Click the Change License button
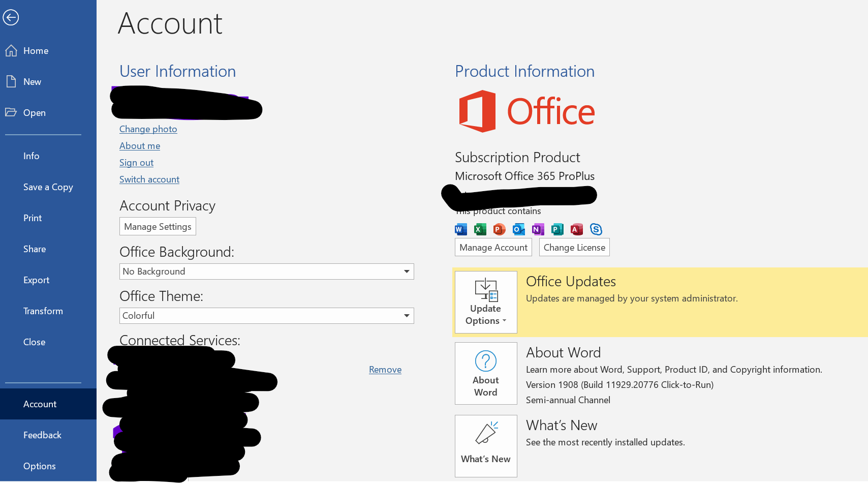The image size is (868, 483). point(574,248)
